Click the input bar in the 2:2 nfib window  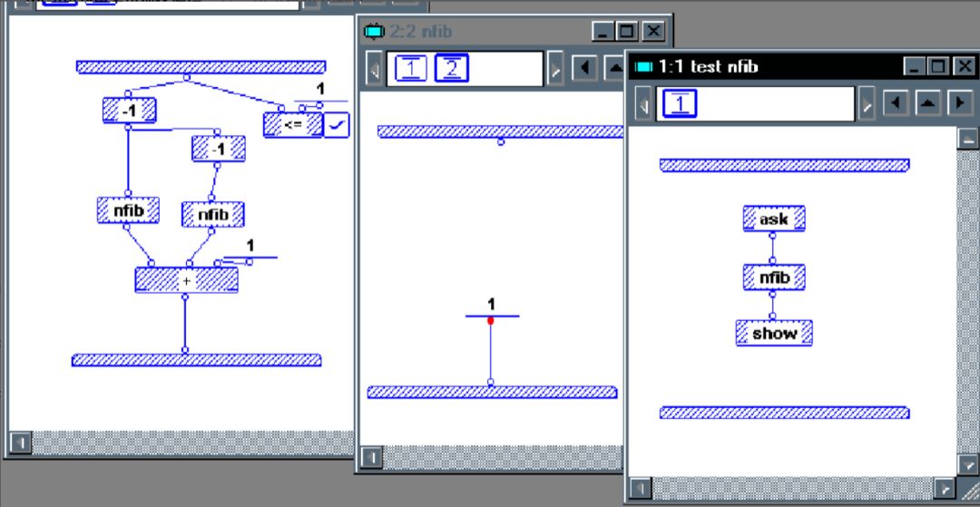501,132
